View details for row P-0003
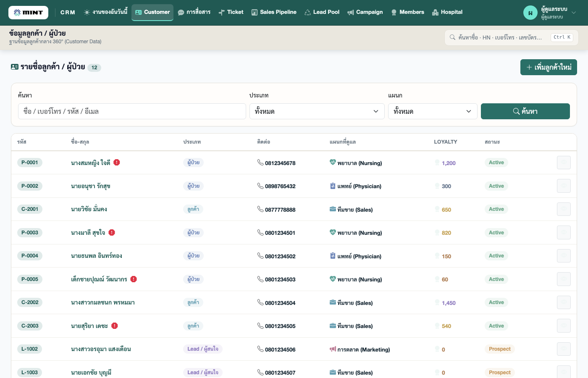 (564, 233)
